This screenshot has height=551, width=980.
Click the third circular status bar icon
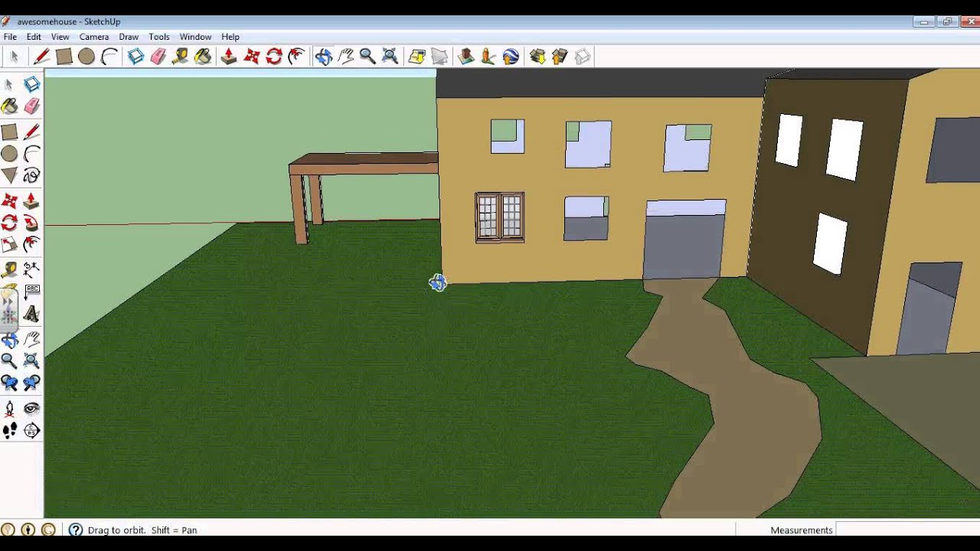[48, 530]
